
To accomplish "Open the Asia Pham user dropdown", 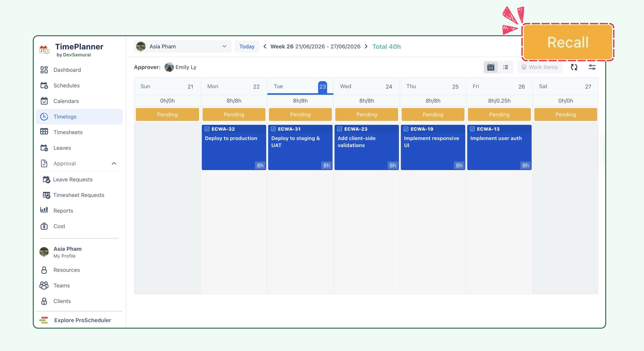I will (x=182, y=47).
